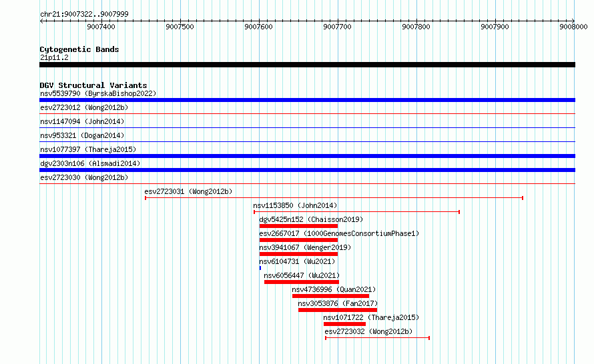This screenshot has height=364, width=594.
Task: Click the black 21p11.2 cytogenetic band
Action: point(307,65)
